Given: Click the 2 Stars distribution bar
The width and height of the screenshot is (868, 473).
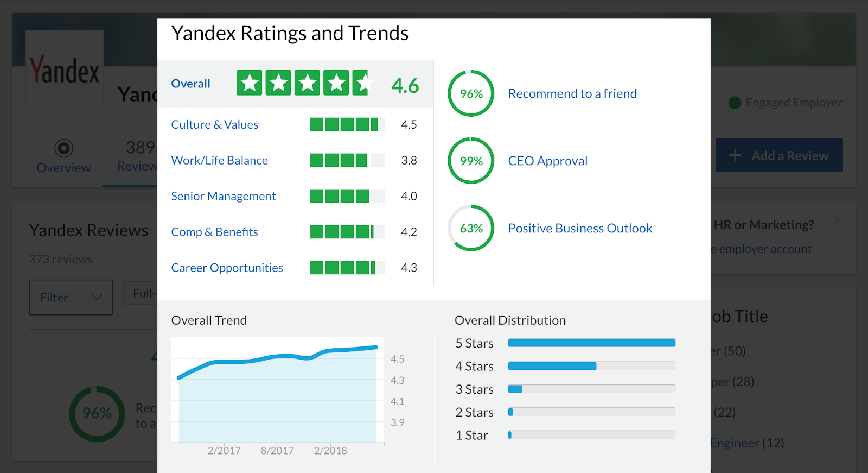Looking at the screenshot, I should (x=591, y=412).
